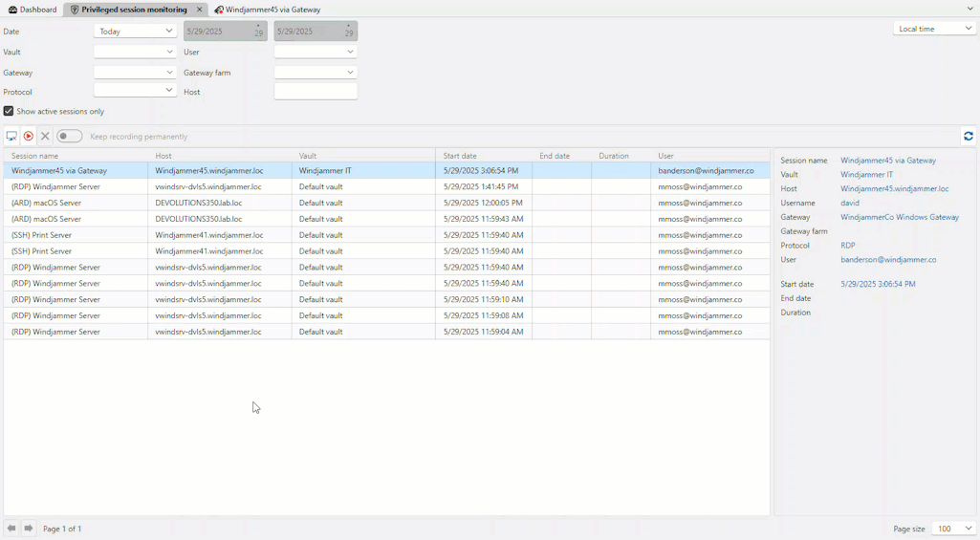Click the Start date column header
Image resolution: width=980 pixels, height=540 pixels.
460,156
